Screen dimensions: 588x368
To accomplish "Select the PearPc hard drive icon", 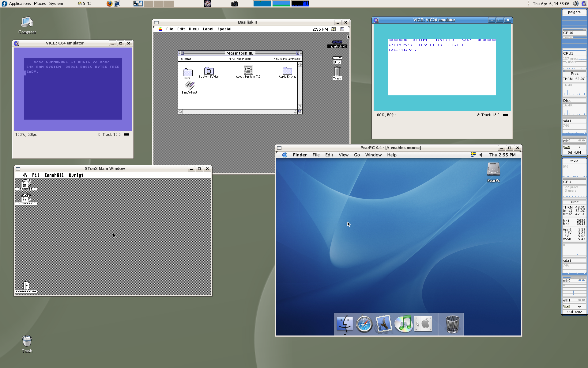I will [493, 170].
